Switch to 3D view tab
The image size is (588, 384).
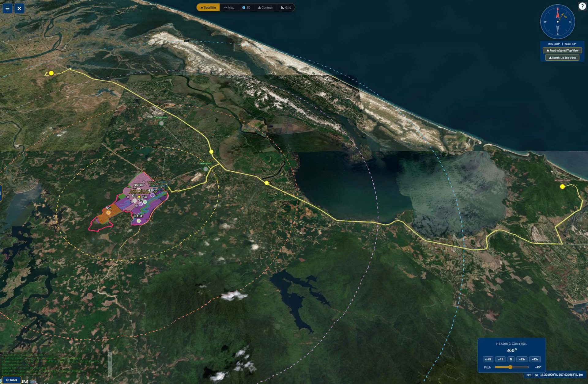(x=246, y=7)
